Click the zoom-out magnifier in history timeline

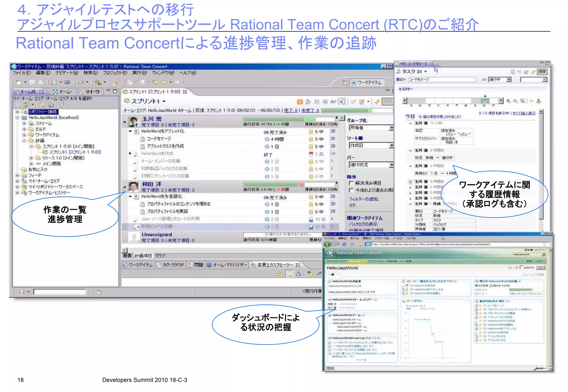coord(515,101)
